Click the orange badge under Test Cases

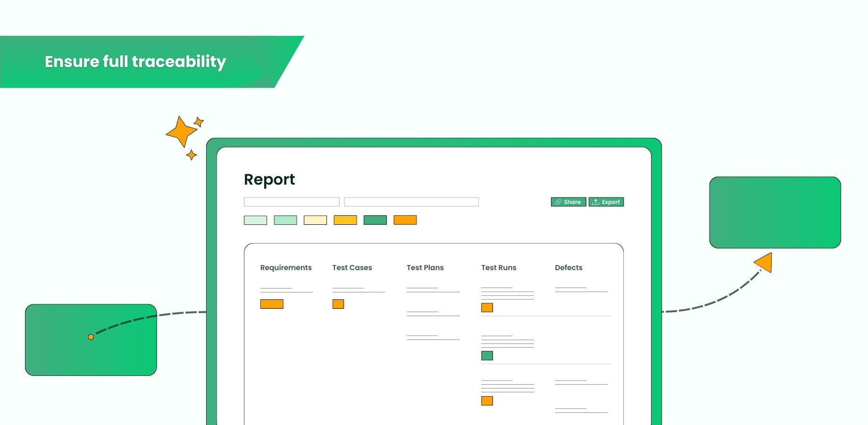coord(338,304)
